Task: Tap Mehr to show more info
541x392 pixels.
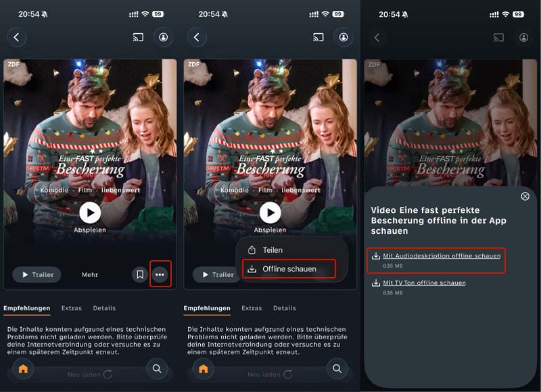Action: click(89, 274)
